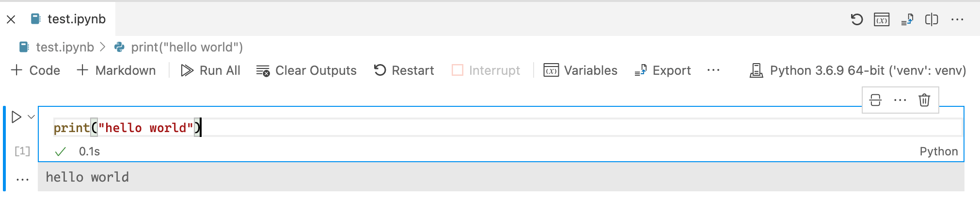
Task: Restart the notebook kernel from the toolbar
Action: [404, 70]
